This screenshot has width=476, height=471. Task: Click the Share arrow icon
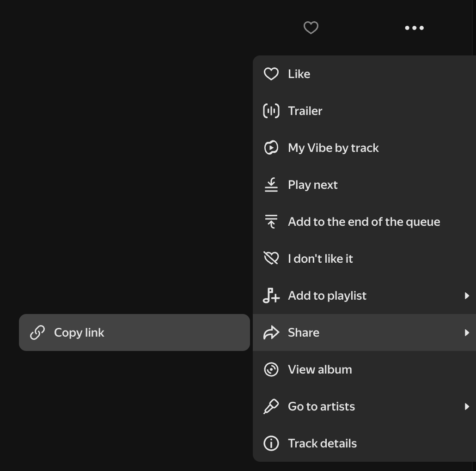(x=271, y=333)
